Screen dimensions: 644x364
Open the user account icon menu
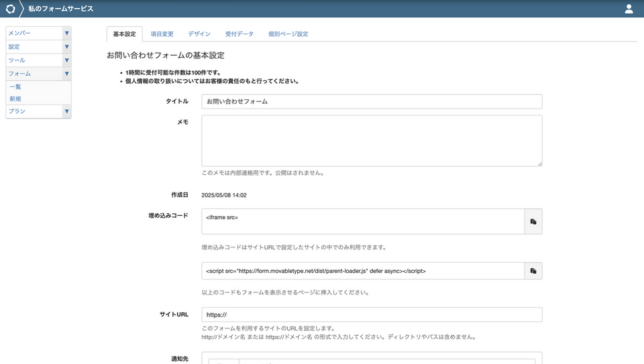(629, 9)
